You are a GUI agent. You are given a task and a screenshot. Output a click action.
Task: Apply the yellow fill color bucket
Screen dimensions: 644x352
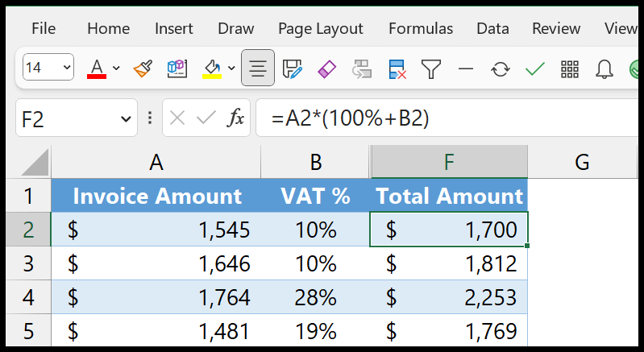click(x=212, y=68)
